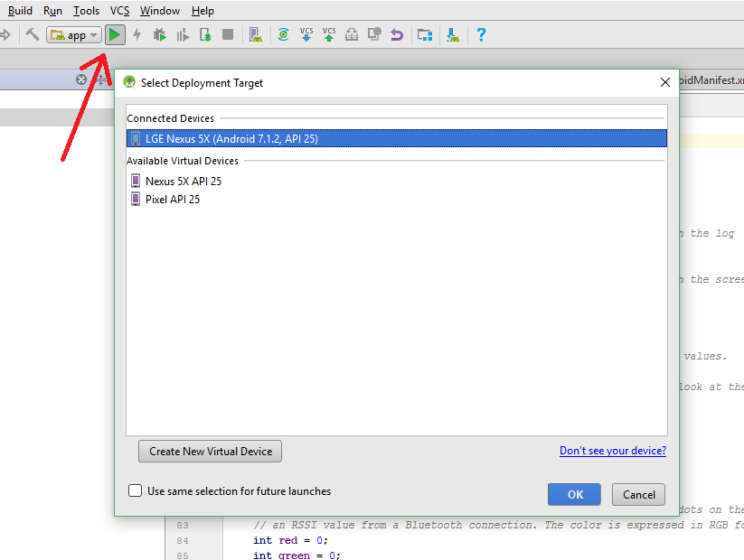Click the Stop process square icon

[227, 34]
